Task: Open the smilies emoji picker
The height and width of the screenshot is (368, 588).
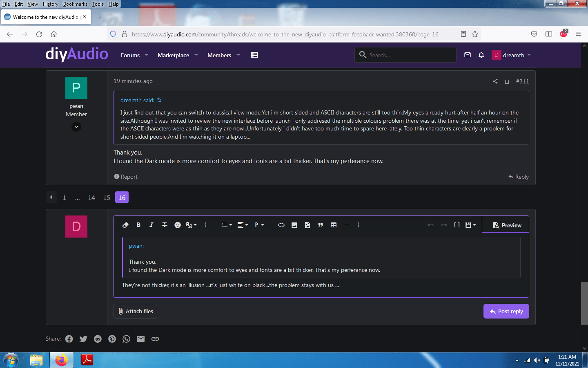Action: [178, 225]
